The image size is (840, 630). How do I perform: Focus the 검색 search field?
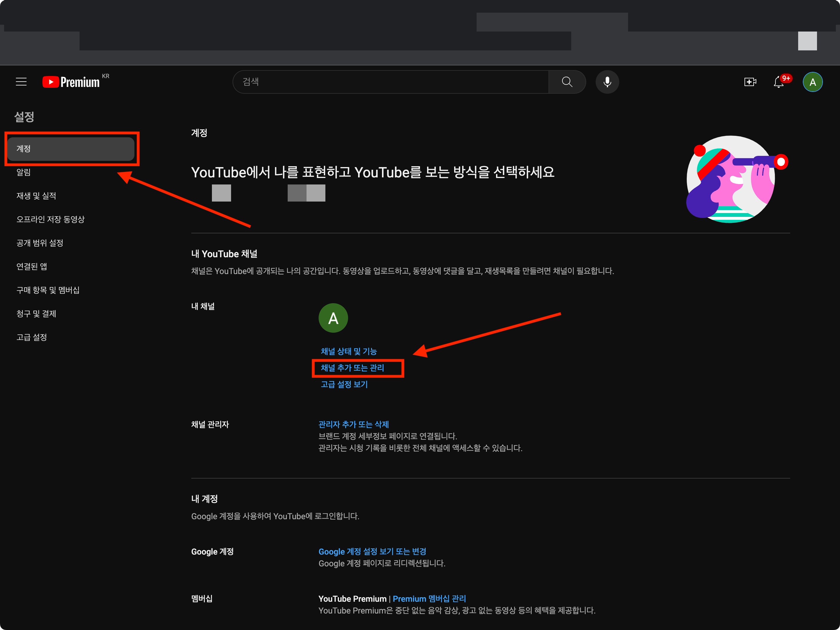391,82
